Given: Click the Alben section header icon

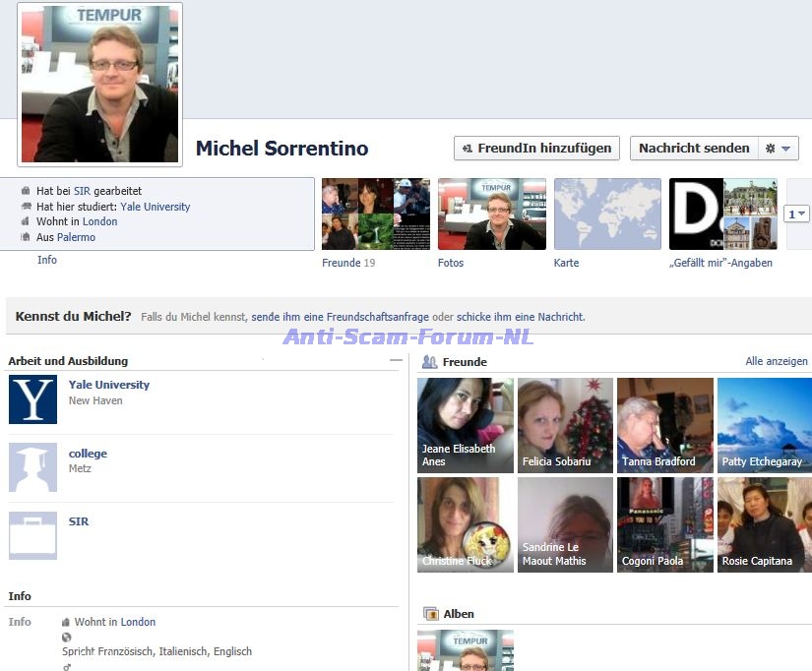Looking at the screenshot, I should (430, 614).
